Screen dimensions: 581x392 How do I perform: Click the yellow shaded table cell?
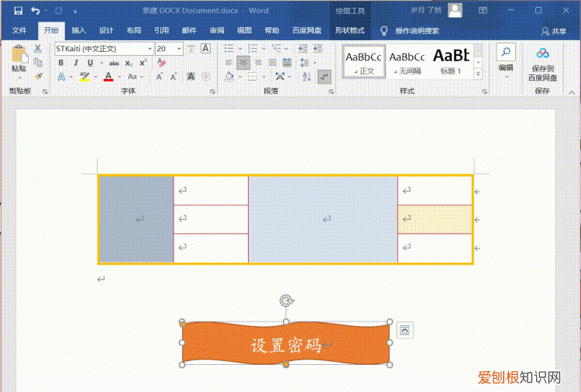(x=435, y=219)
